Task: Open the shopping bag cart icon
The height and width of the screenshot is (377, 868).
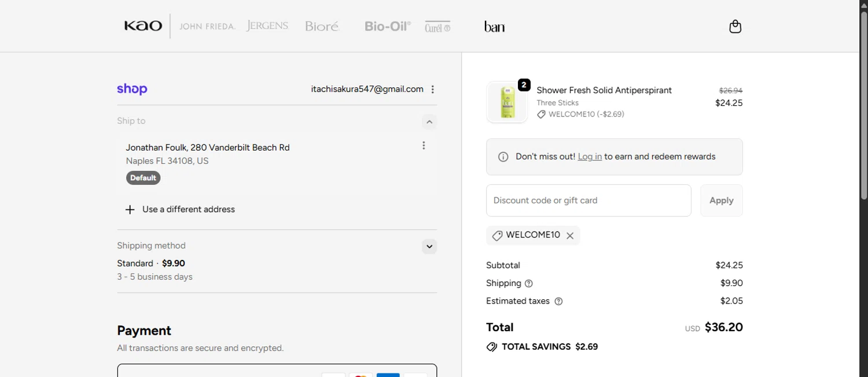Action: point(735,27)
